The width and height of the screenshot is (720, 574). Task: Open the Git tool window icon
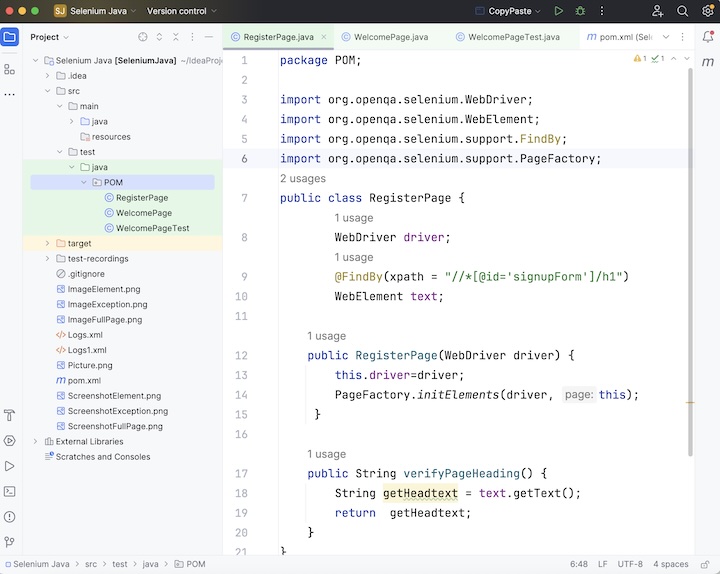pyautogui.click(x=10, y=542)
